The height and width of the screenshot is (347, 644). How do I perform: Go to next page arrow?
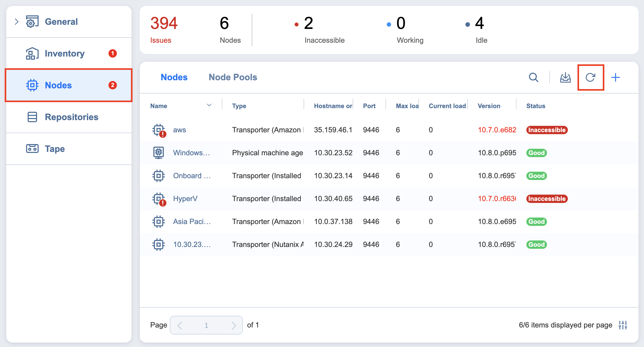click(233, 325)
